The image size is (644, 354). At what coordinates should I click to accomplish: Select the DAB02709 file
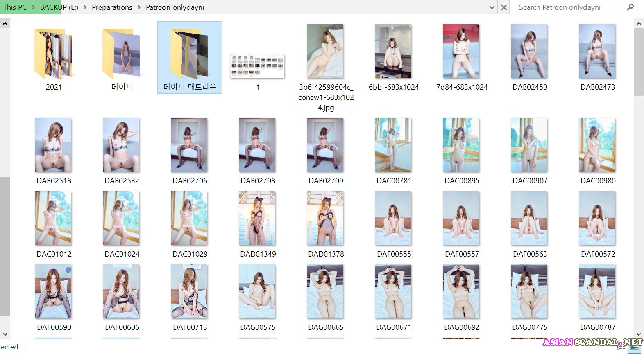[x=326, y=151]
